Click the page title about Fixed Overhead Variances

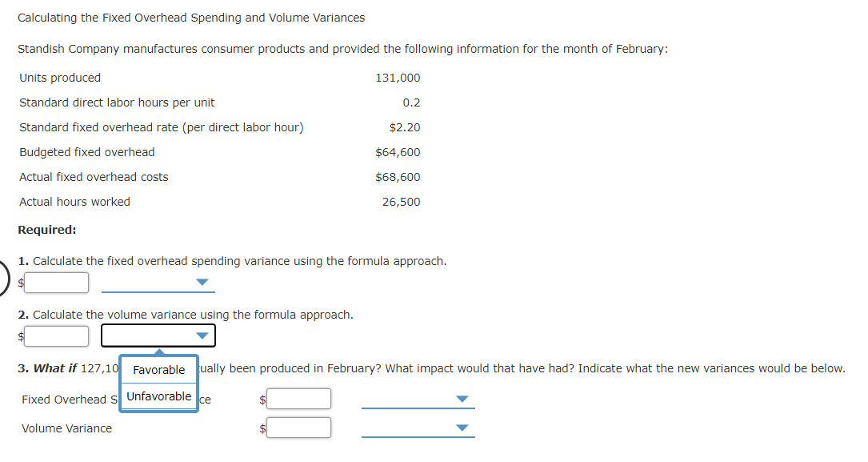click(191, 17)
